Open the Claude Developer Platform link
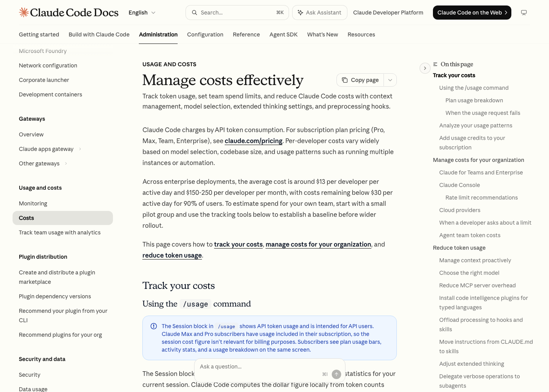Viewport: 549px width, 392px height. (388, 13)
